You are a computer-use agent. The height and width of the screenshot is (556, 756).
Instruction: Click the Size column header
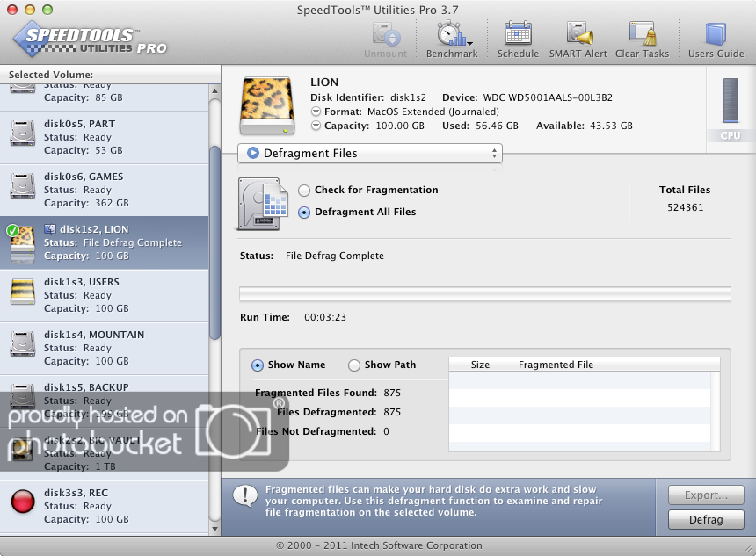[480, 365]
